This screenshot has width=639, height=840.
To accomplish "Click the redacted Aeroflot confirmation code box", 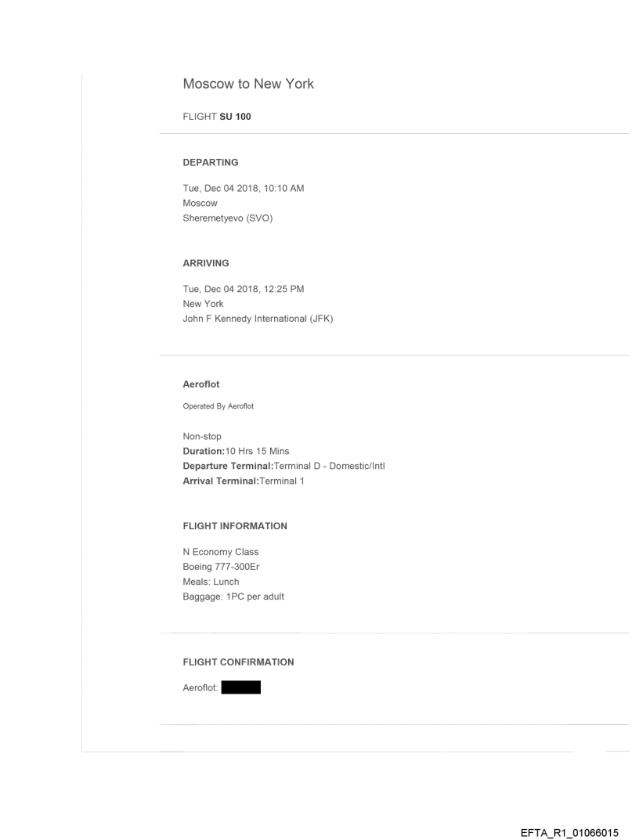I will tap(240, 688).
